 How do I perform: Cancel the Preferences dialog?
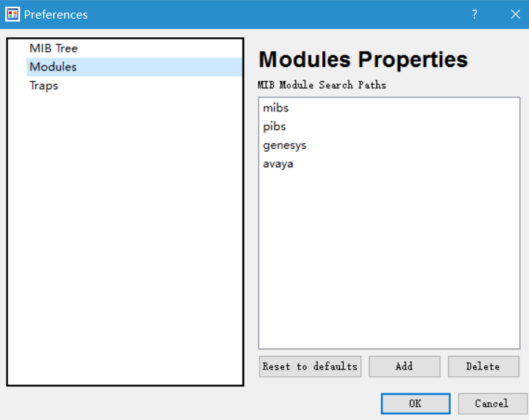click(492, 404)
